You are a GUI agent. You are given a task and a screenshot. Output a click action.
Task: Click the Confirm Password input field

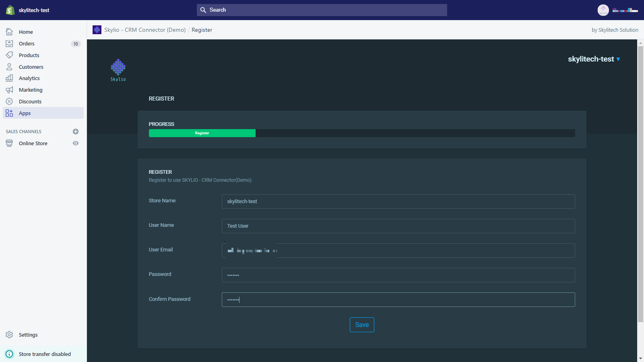pos(398,300)
